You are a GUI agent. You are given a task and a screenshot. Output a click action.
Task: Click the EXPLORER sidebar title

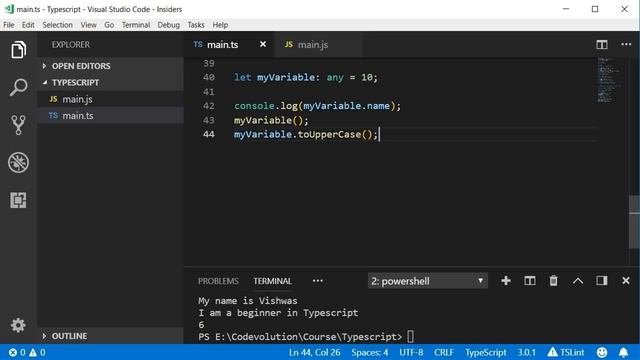coord(71,44)
